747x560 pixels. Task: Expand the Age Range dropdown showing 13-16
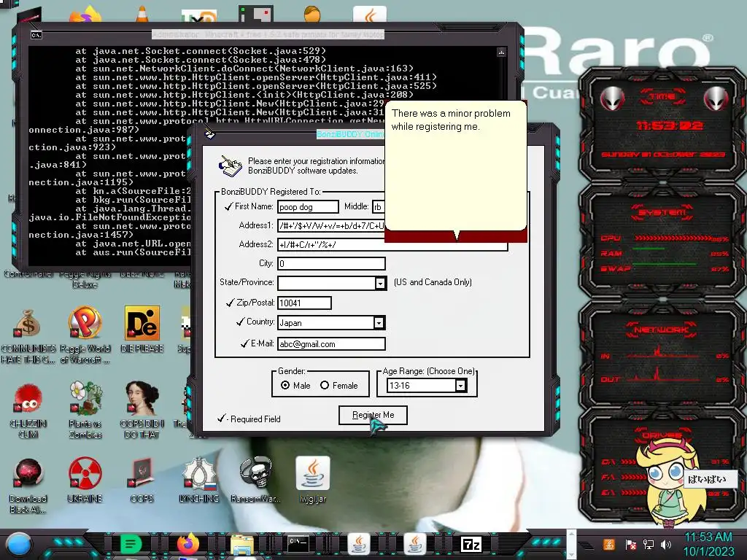coord(461,386)
